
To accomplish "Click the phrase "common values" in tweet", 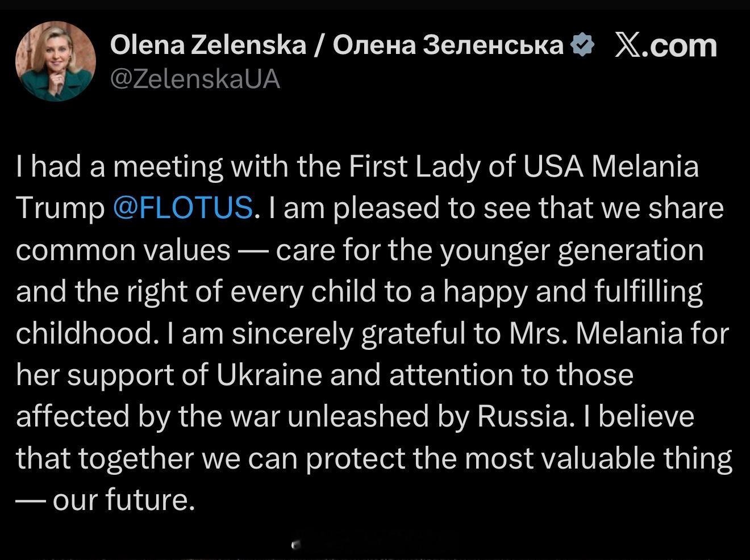I will click(123, 250).
